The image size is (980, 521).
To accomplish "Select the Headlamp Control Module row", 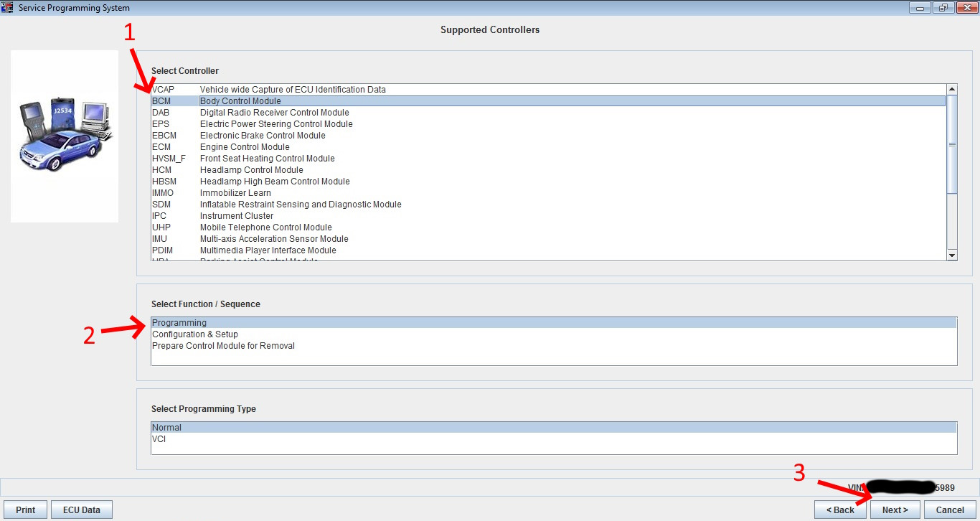I will click(x=549, y=170).
